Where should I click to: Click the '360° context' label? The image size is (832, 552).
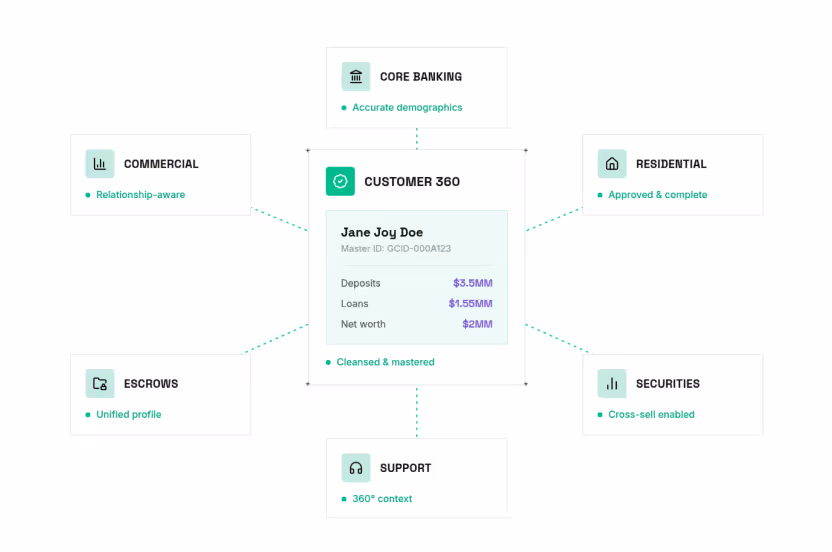click(382, 499)
